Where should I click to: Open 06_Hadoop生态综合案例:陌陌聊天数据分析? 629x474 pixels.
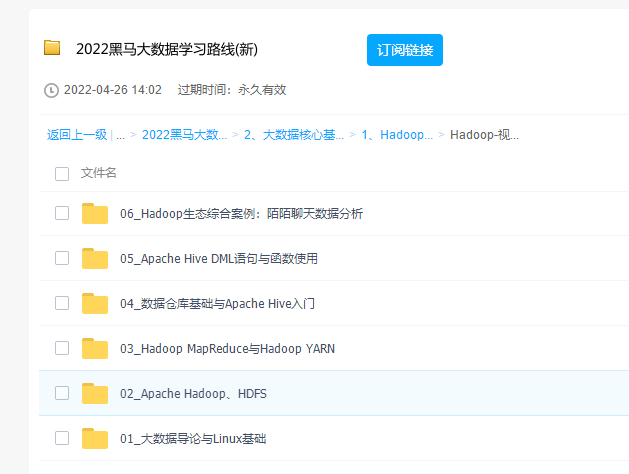point(241,213)
